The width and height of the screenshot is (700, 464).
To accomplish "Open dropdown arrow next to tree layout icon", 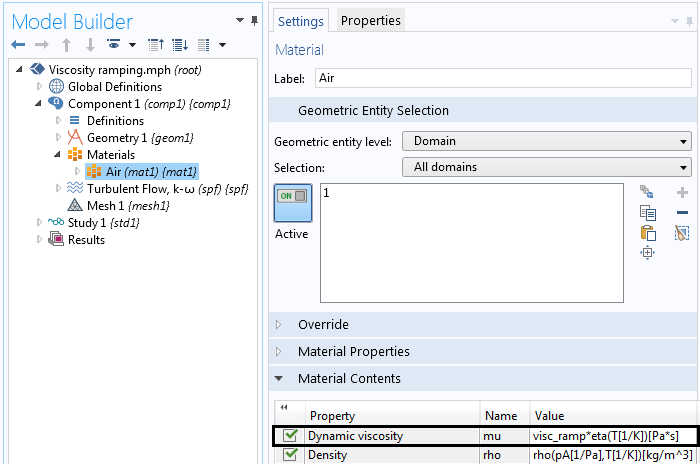I will point(222,45).
